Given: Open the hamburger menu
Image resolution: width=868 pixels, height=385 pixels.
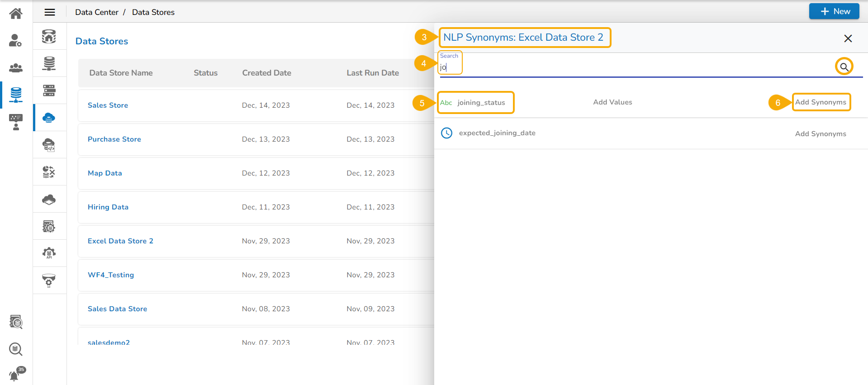Looking at the screenshot, I should click(x=50, y=12).
